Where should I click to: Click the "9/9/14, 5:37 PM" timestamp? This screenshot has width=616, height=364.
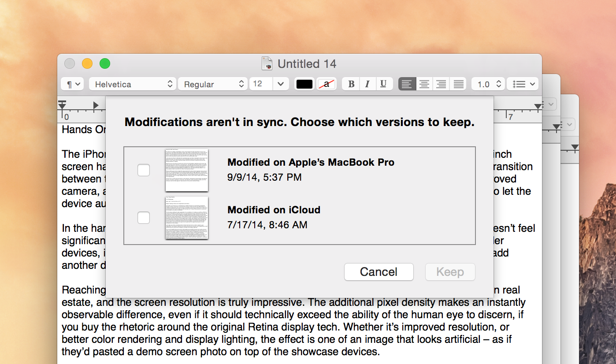pyautogui.click(x=264, y=177)
